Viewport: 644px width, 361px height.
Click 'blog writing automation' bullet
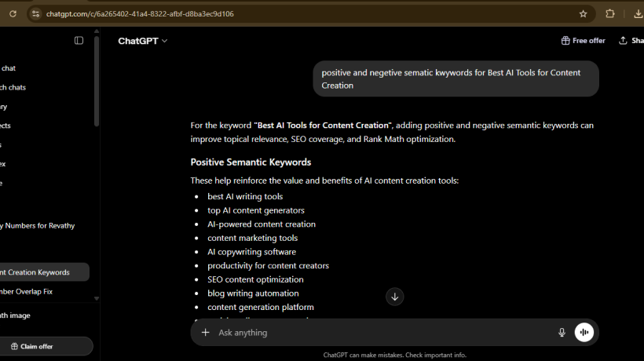[253, 294]
